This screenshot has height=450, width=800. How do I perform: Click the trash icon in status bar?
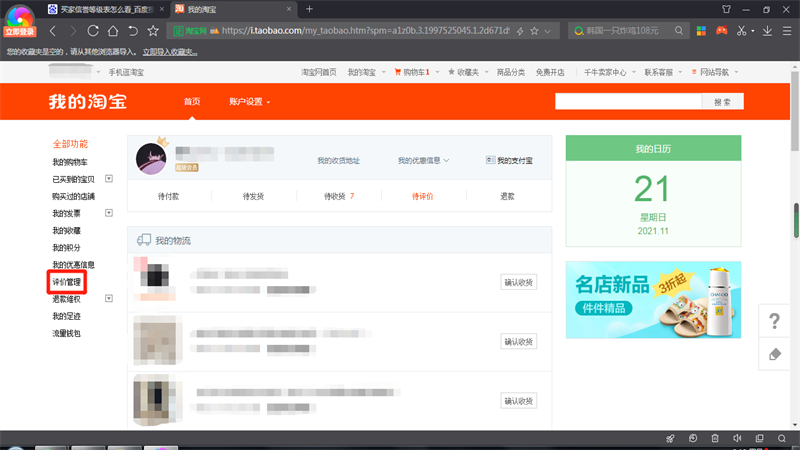tap(715, 438)
